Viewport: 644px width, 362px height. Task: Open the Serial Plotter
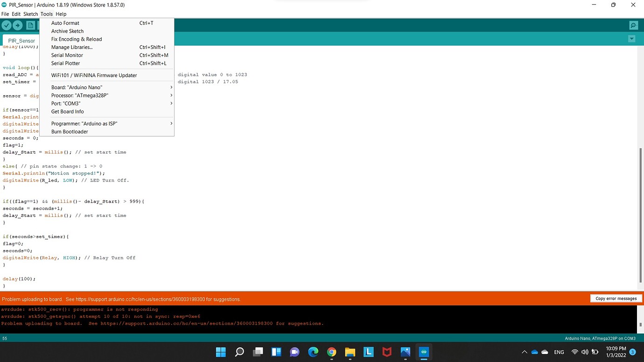[x=65, y=63]
